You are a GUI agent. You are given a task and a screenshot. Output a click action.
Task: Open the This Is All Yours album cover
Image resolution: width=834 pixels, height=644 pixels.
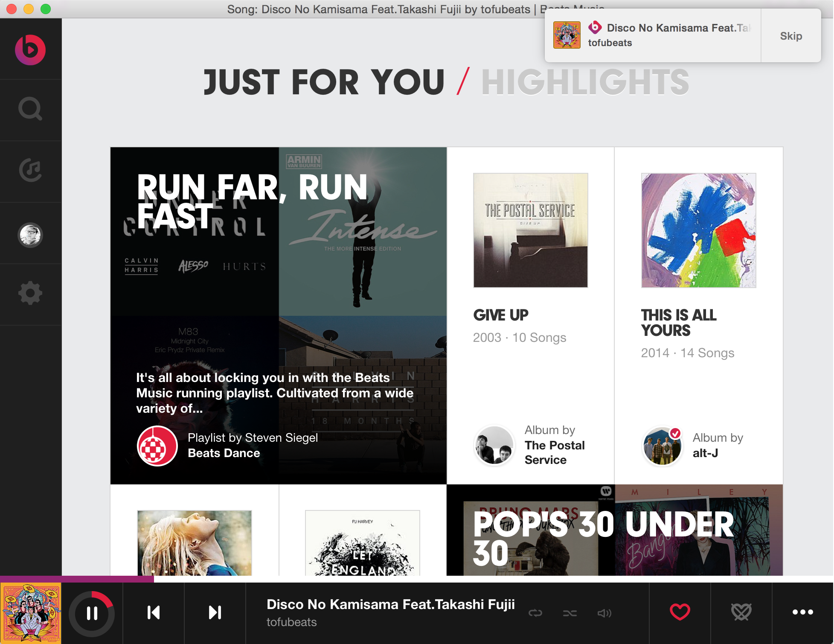point(698,230)
